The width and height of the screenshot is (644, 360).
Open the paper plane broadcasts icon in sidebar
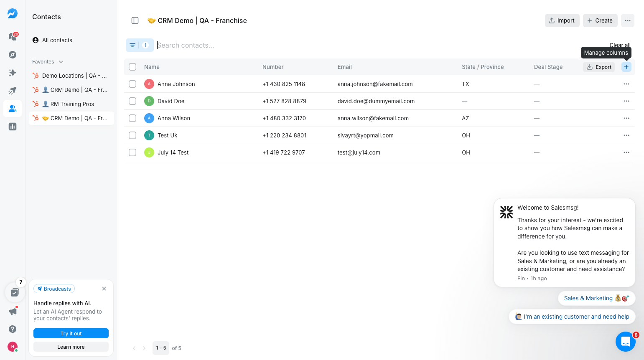[x=13, y=91]
